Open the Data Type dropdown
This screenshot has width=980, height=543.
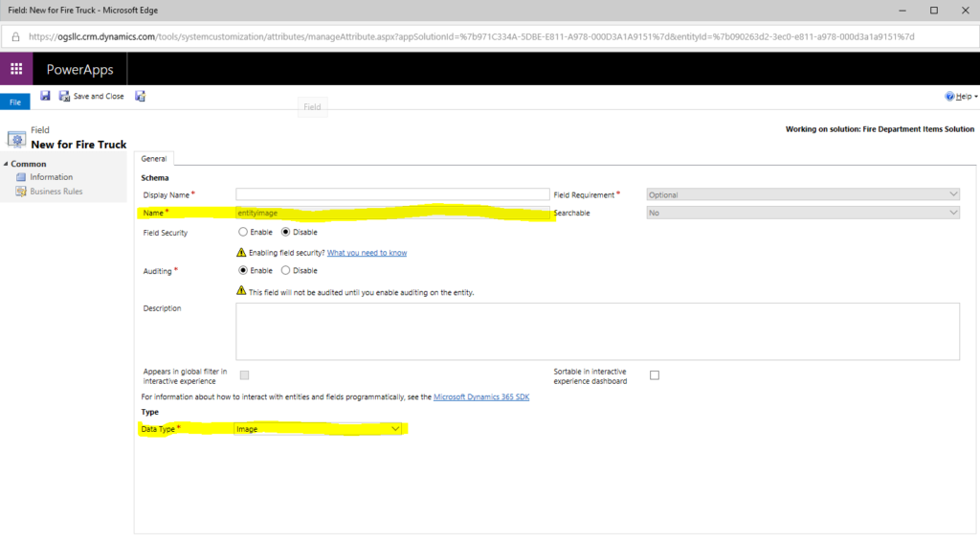(x=318, y=429)
